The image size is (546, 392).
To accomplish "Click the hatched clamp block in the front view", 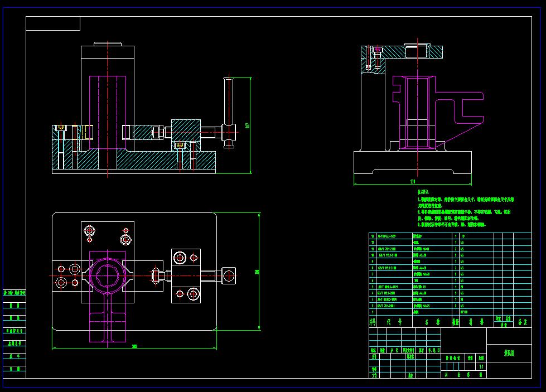I will click(186, 130).
